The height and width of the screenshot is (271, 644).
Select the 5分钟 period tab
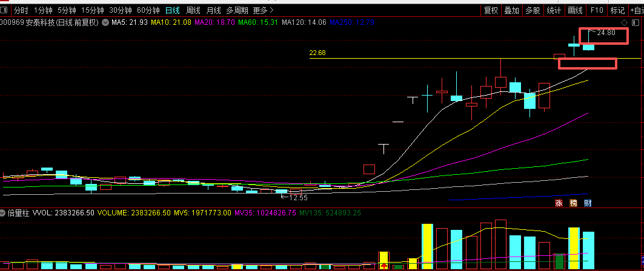67,10
